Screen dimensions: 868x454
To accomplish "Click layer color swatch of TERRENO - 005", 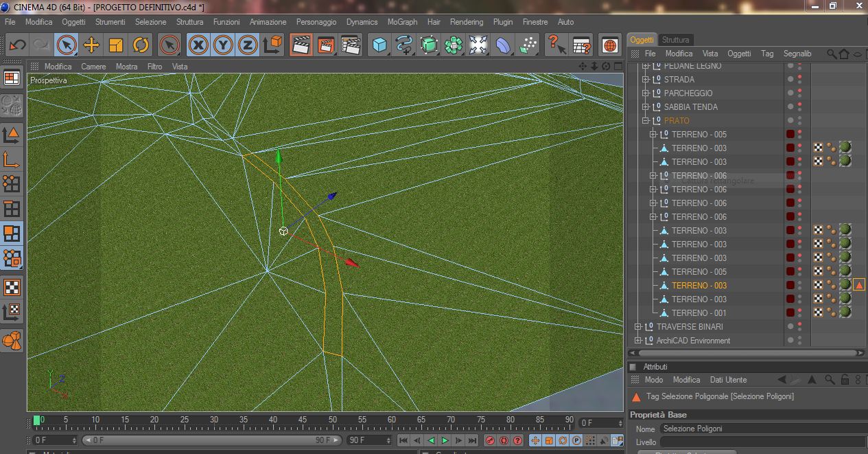I will [790, 135].
